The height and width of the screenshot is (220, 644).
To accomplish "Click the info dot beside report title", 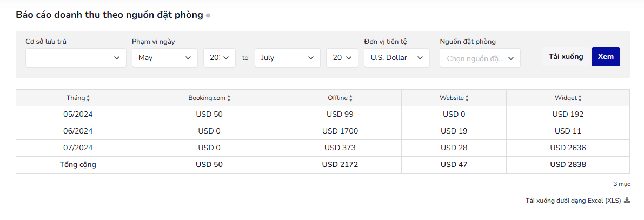I will click(208, 16).
